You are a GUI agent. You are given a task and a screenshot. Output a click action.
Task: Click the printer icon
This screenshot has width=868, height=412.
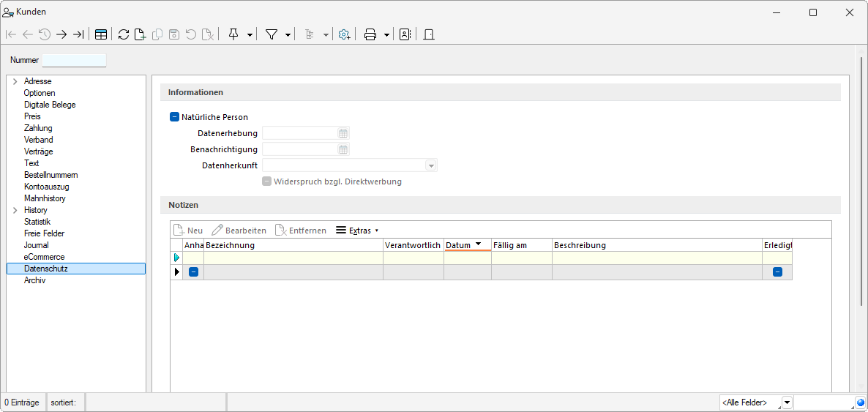370,34
